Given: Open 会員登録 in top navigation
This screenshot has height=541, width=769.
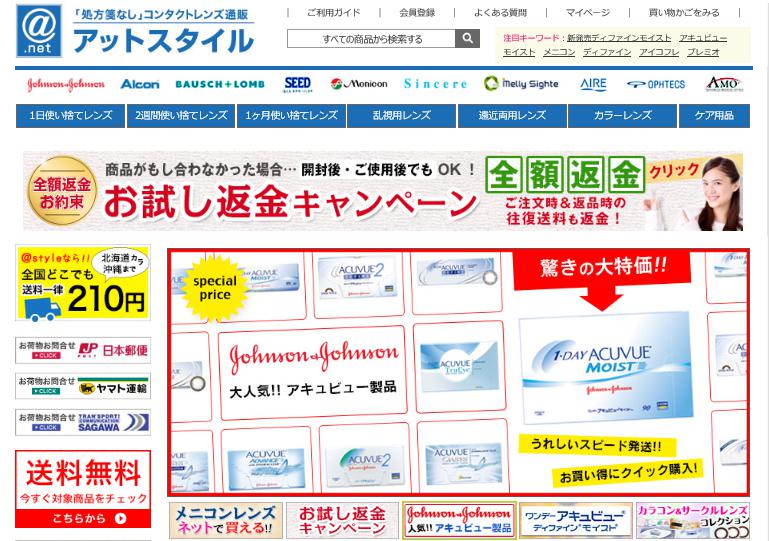Looking at the screenshot, I should (417, 13).
